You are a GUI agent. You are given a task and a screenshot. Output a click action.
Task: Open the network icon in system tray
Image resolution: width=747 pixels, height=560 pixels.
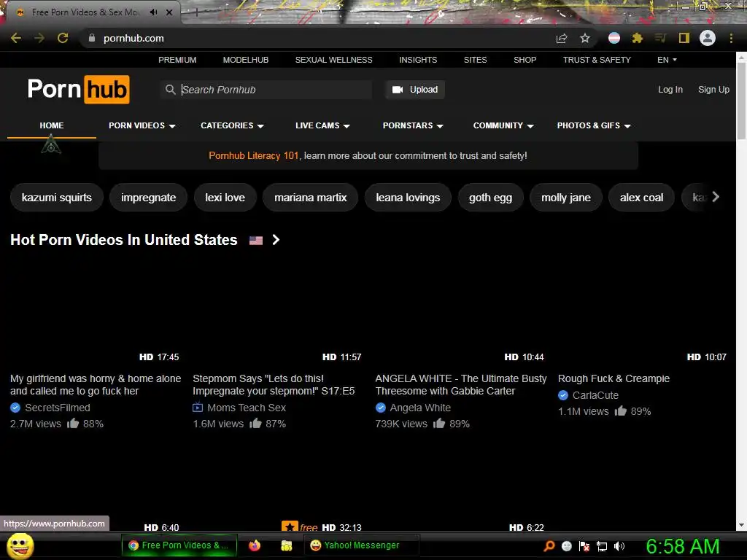click(x=602, y=546)
